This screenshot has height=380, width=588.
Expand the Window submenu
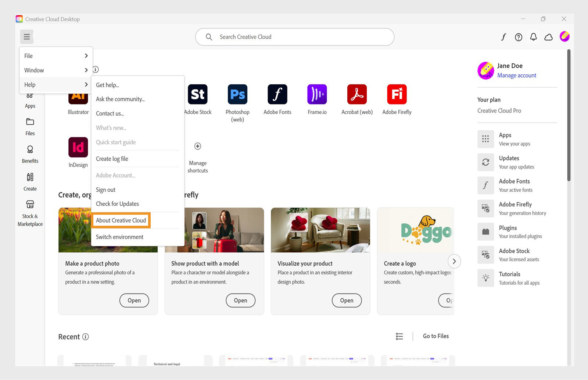coord(55,70)
